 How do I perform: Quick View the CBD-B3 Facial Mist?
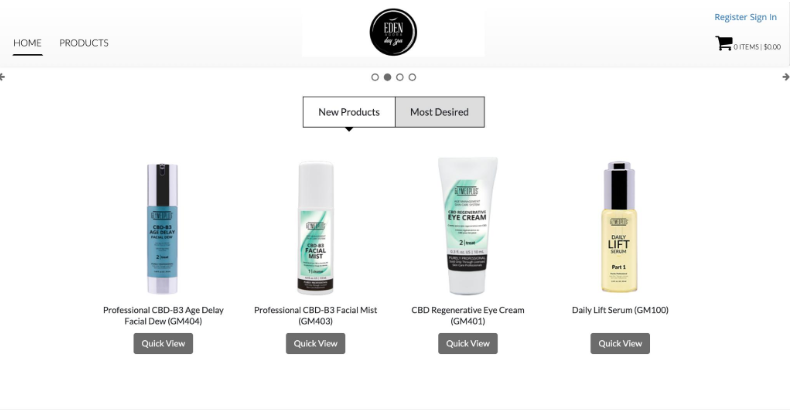tap(315, 344)
